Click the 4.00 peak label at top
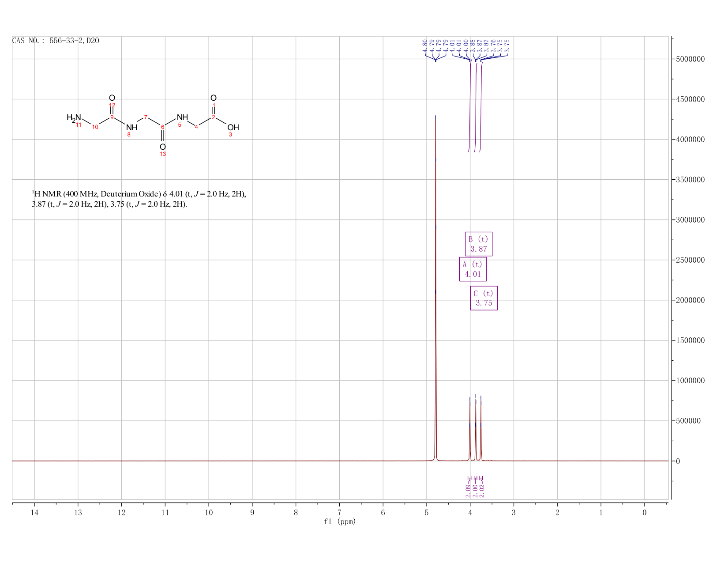 [466, 45]
